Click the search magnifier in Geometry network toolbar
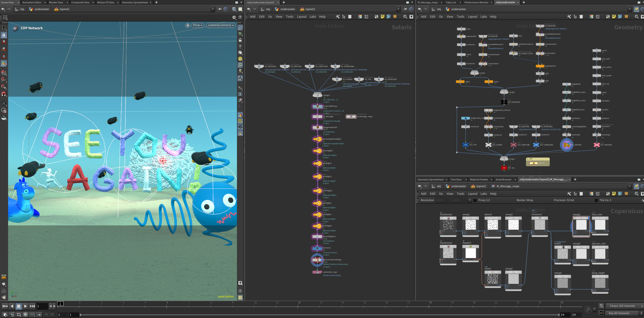The height and width of the screenshot is (318, 644). pyautogui.click(x=636, y=17)
